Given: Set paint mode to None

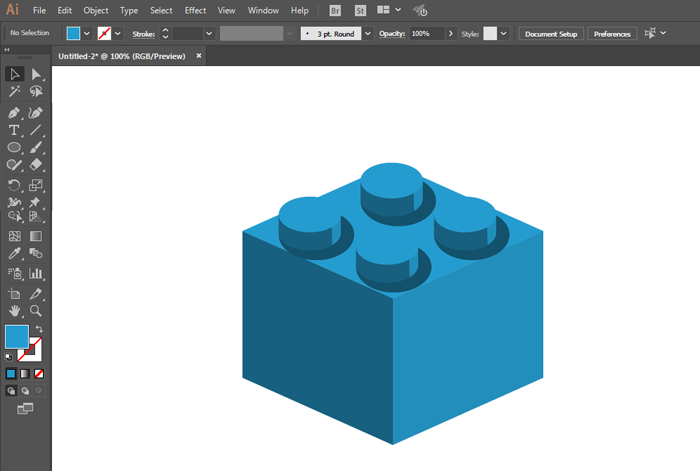Looking at the screenshot, I should coord(39,373).
